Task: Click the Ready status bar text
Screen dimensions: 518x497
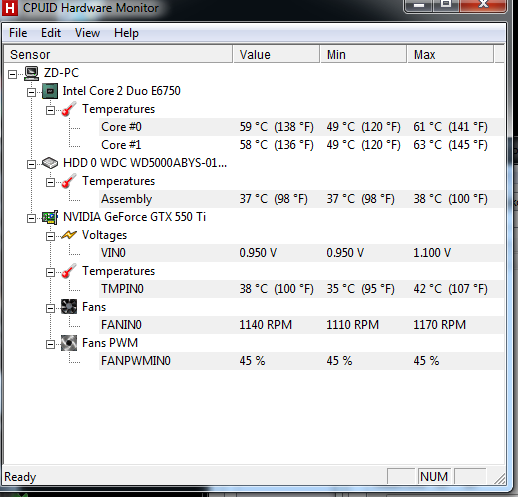Action: pyautogui.click(x=20, y=477)
